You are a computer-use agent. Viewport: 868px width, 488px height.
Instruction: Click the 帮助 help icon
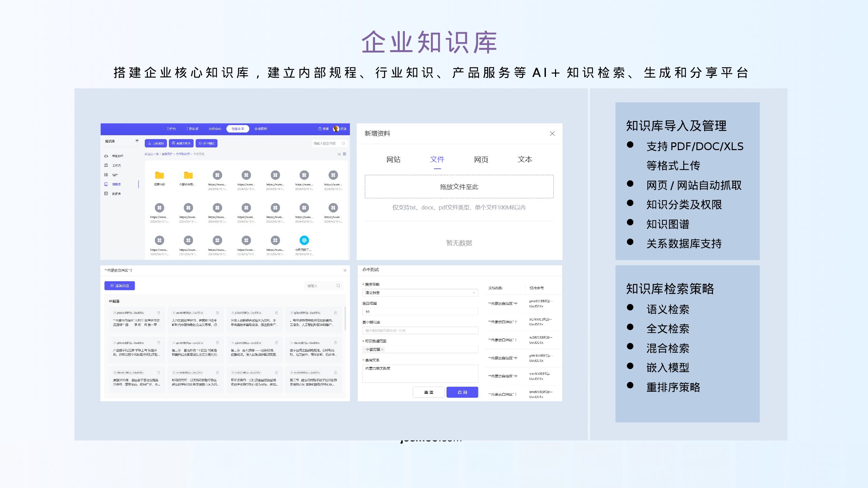[320, 129]
